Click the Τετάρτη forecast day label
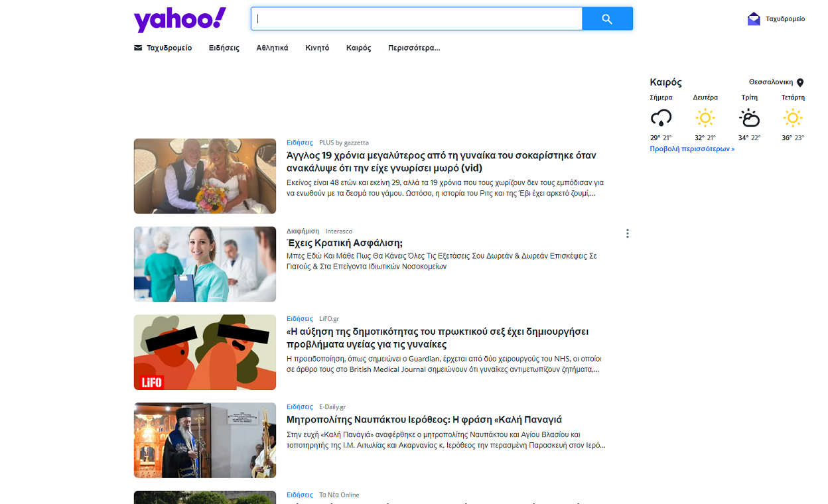828x504 pixels. click(793, 97)
